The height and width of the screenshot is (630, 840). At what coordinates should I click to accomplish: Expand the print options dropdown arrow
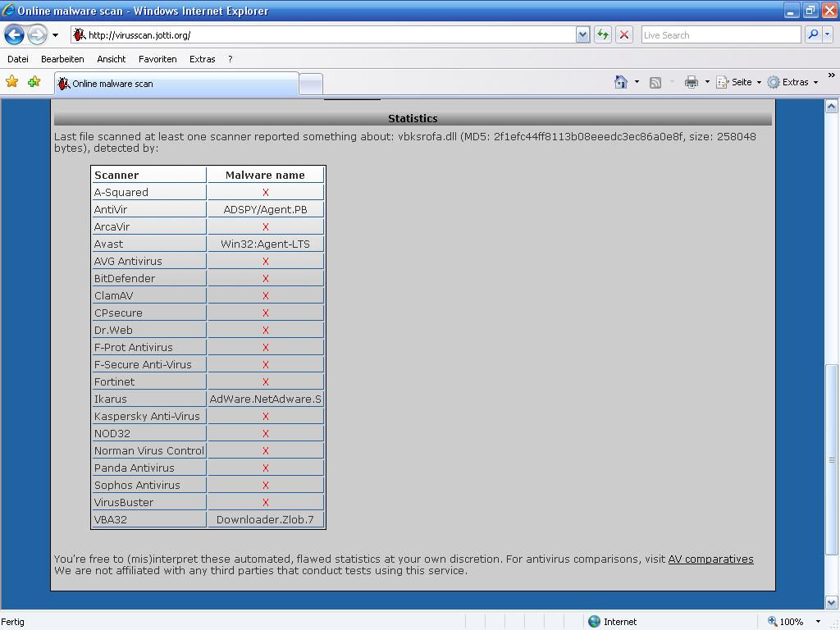tap(707, 82)
